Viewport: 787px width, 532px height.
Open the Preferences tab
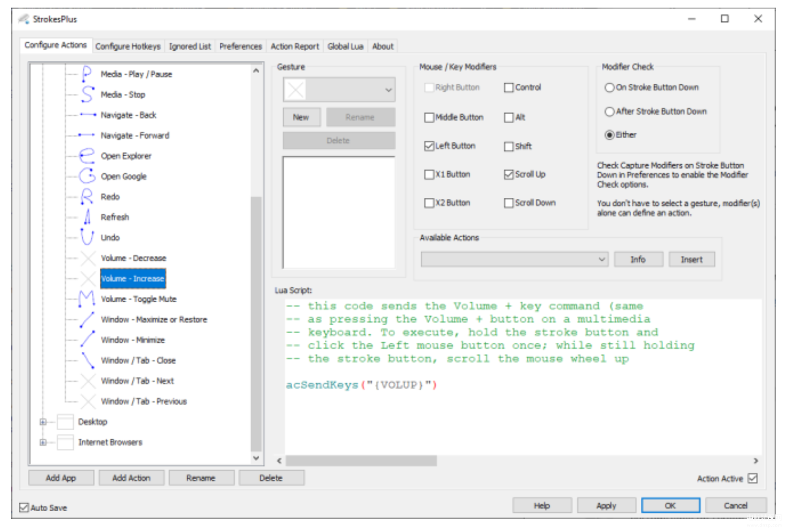pos(241,46)
